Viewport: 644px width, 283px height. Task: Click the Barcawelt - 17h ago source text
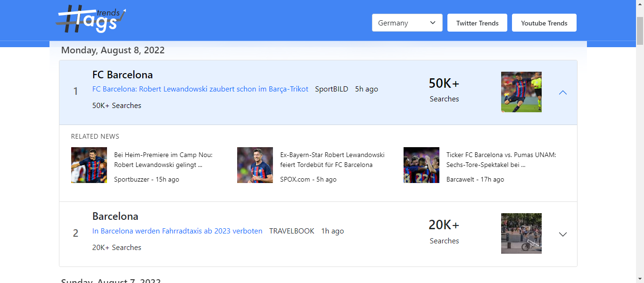coord(475,179)
